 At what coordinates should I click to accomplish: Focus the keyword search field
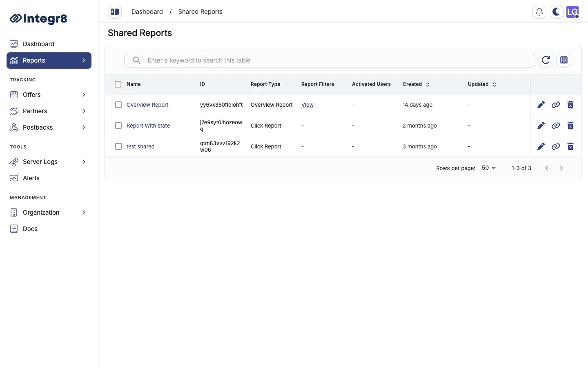[330, 60]
